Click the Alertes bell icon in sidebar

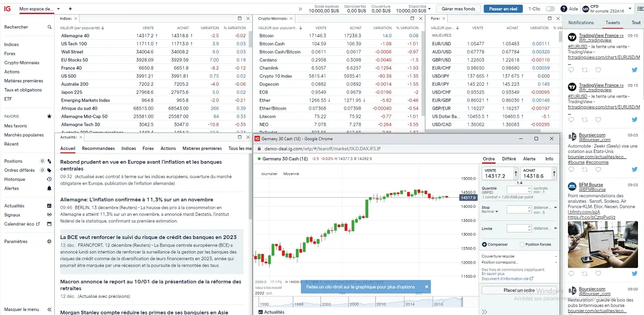[x=49, y=189]
